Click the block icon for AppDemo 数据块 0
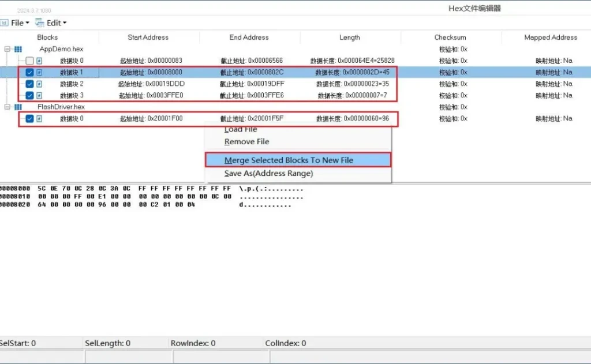This screenshot has width=591, height=364. coord(39,61)
